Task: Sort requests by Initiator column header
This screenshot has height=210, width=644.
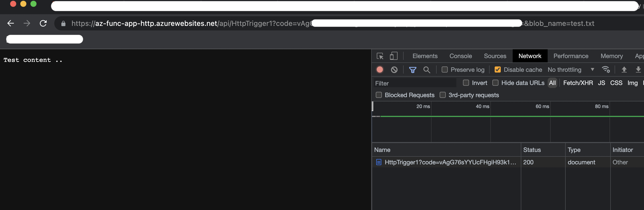Action: [627, 150]
